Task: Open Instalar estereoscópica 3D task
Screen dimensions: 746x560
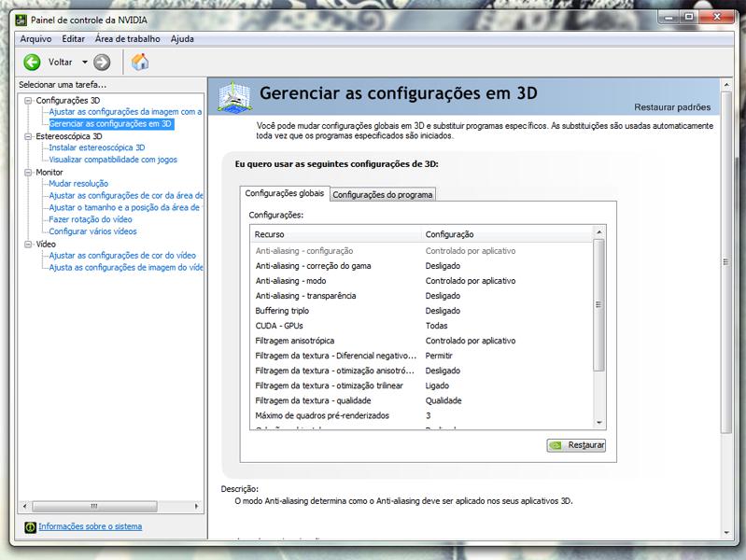Action: click(x=96, y=147)
